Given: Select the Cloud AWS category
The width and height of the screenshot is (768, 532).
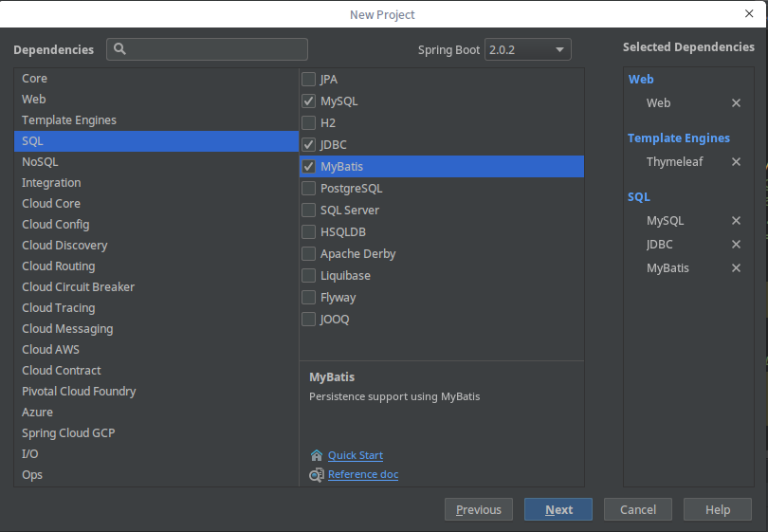Looking at the screenshot, I should pyautogui.click(x=156, y=350).
